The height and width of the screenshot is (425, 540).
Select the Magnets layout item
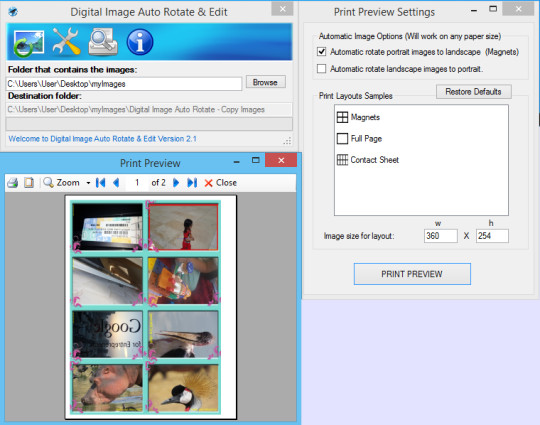pos(358,117)
